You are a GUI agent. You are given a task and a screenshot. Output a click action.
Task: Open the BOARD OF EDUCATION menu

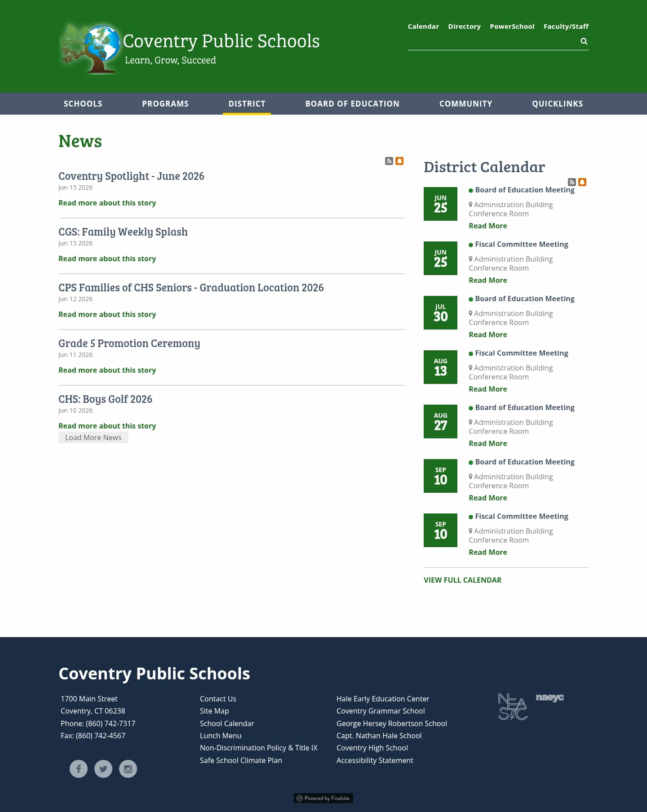(x=352, y=104)
